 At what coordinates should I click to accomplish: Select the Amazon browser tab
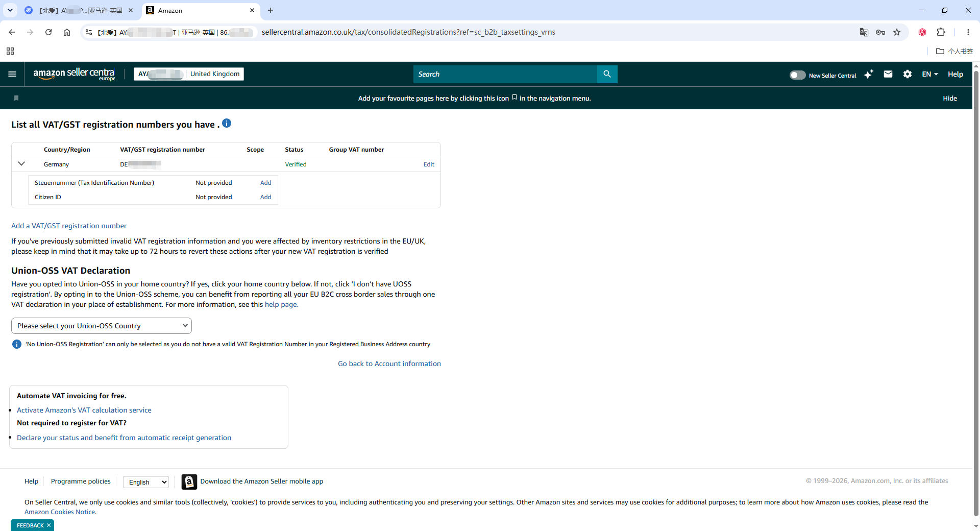(x=200, y=10)
